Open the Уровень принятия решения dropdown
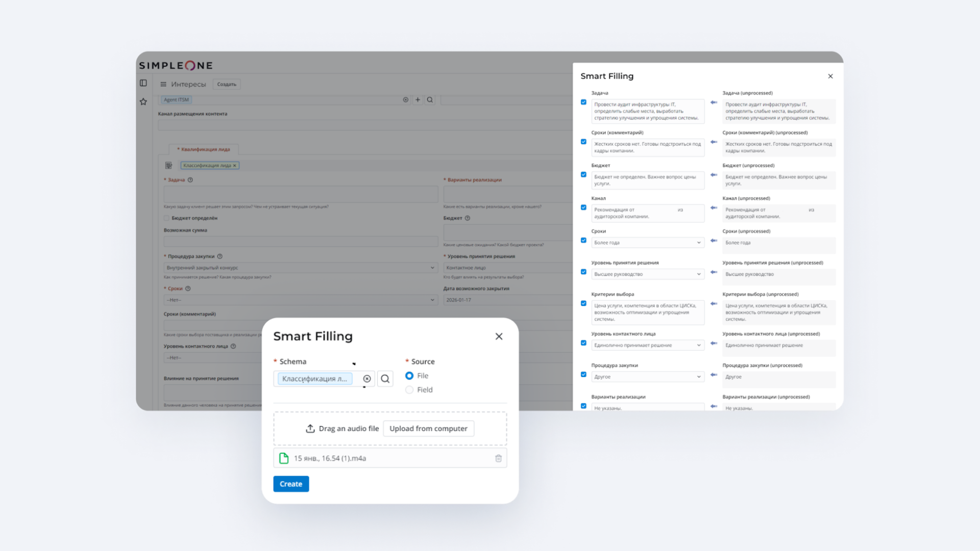The image size is (980, 551). point(647,274)
